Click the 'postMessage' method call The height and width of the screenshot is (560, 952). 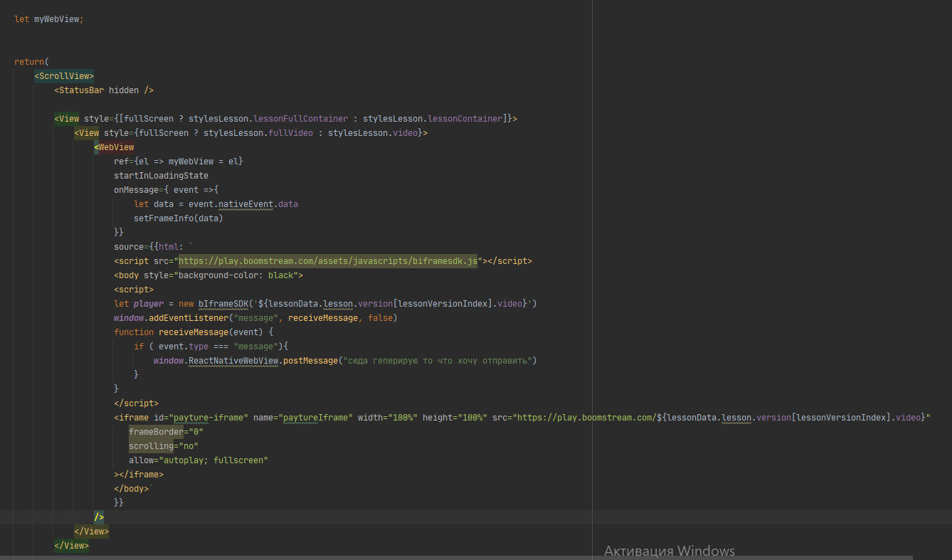(x=310, y=360)
